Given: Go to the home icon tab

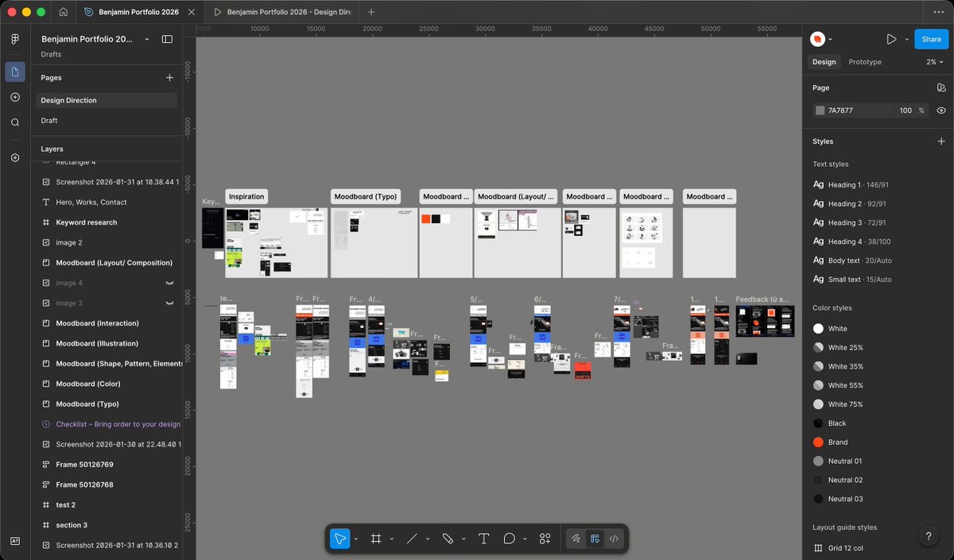Looking at the screenshot, I should pos(63,12).
